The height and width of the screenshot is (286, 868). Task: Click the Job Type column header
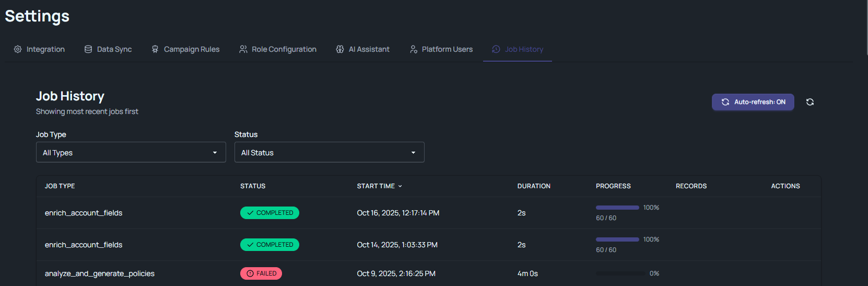(x=60, y=186)
